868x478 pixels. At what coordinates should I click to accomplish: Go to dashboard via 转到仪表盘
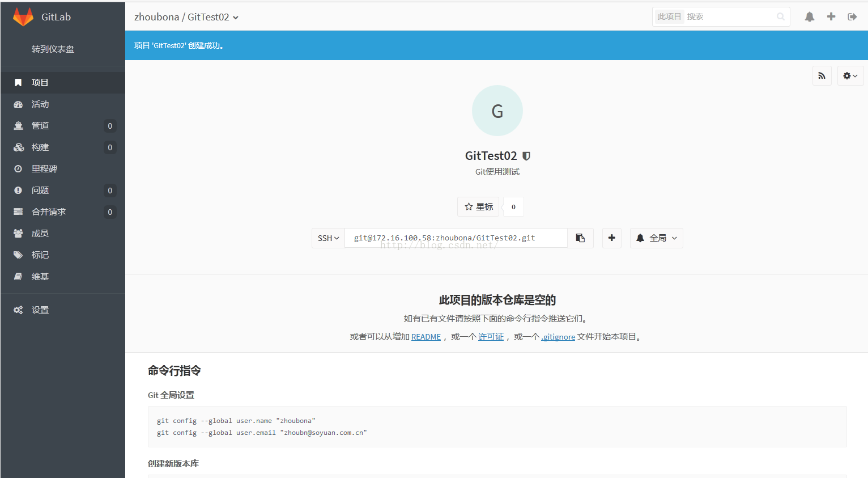click(x=53, y=49)
